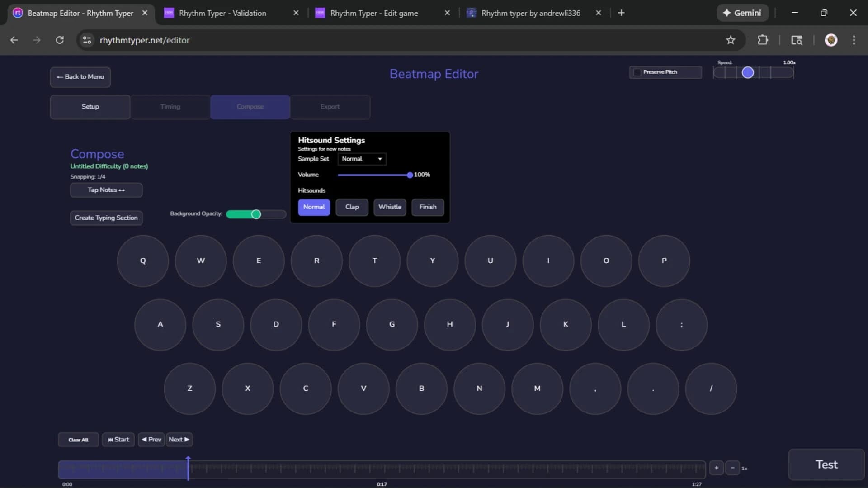
Task: Toggle the Clap hitsound on
Action: click(x=352, y=207)
